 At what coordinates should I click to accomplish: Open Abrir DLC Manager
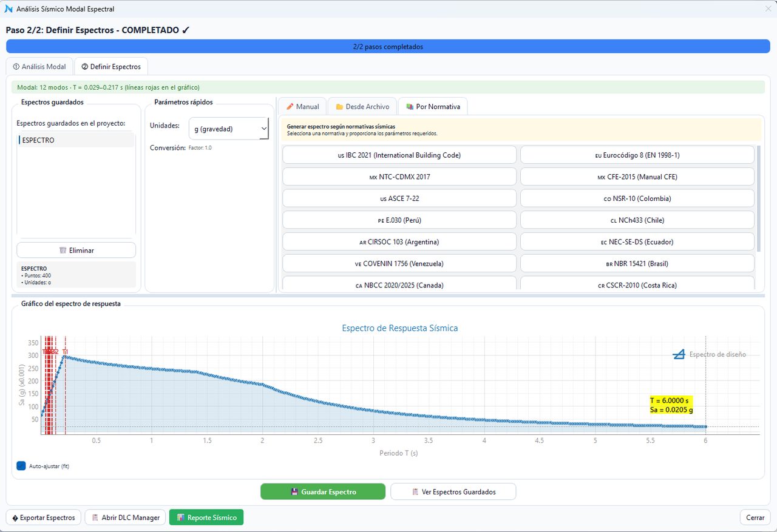click(126, 517)
